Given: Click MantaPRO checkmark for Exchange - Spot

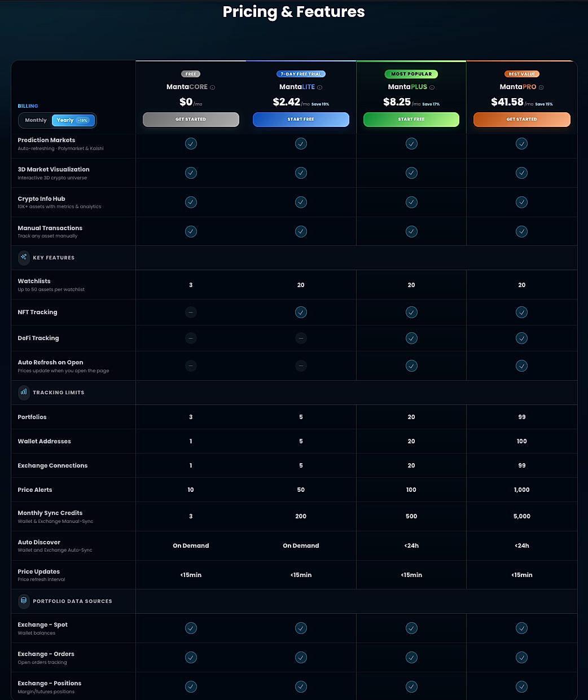Looking at the screenshot, I should [522, 628].
